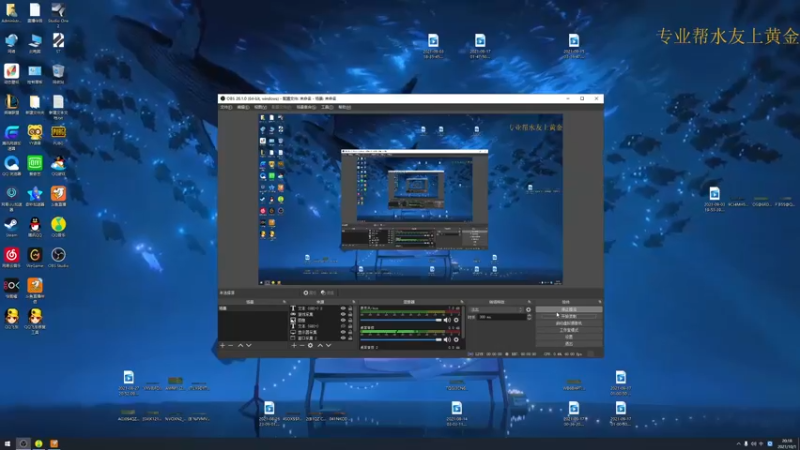
Task: Remove the selected scene with minus icon
Action: coord(231,345)
